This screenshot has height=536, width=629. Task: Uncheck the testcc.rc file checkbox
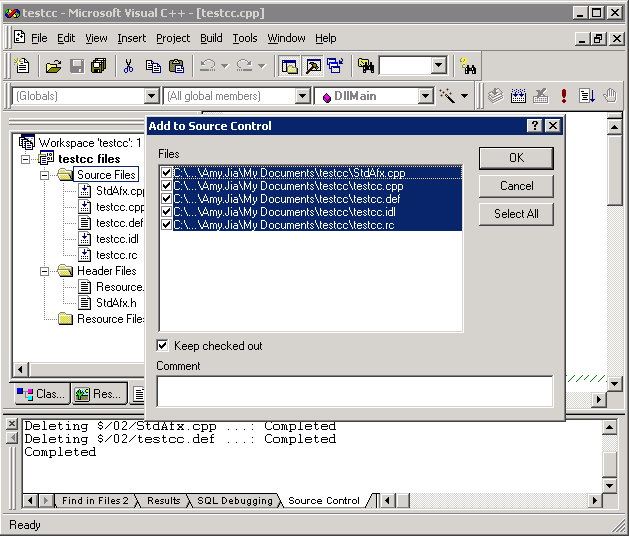click(x=166, y=225)
